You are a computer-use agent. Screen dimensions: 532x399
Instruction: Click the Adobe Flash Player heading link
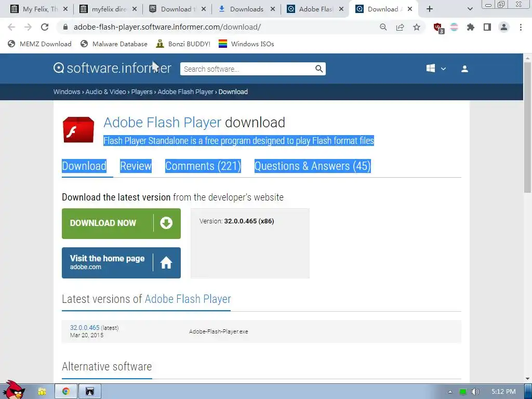click(x=162, y=123)
